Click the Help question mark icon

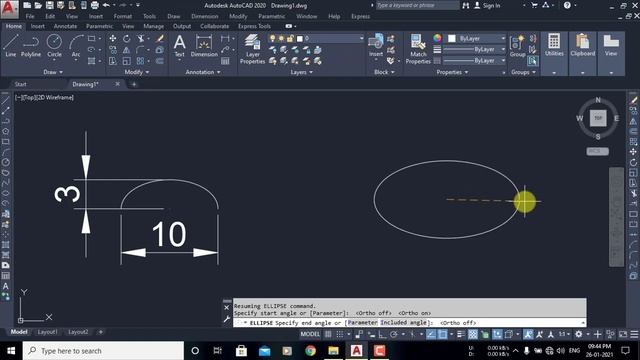tap(567, 5)
